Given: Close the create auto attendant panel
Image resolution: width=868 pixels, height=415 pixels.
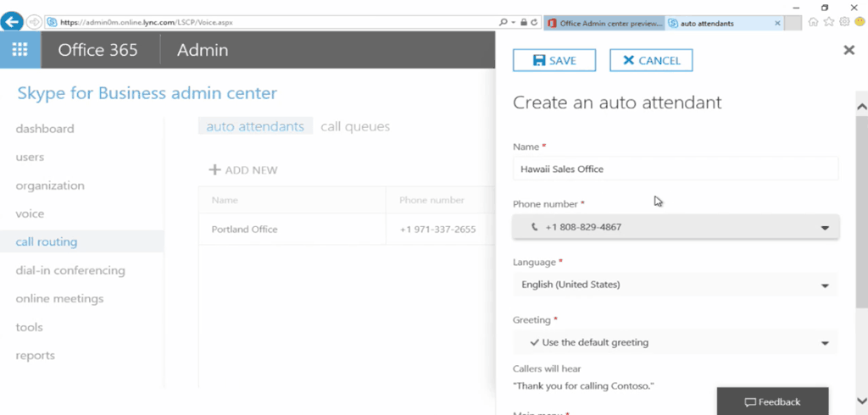Looking at the screenshot, I should (849, 51).
